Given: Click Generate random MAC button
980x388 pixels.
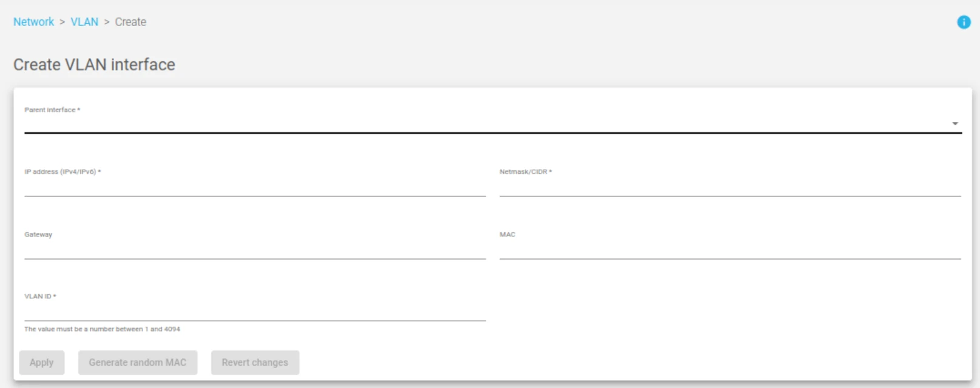Looking at the screenshot, I should tap(138, 363).
